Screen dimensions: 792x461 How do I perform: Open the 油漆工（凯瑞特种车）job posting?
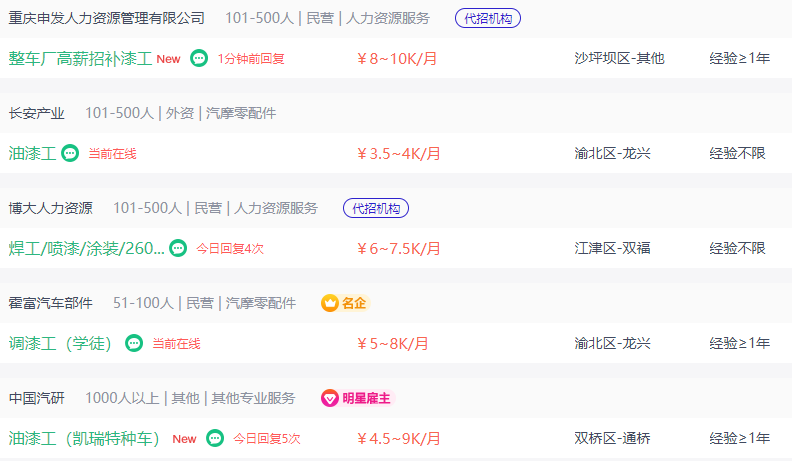pos(84,438)
